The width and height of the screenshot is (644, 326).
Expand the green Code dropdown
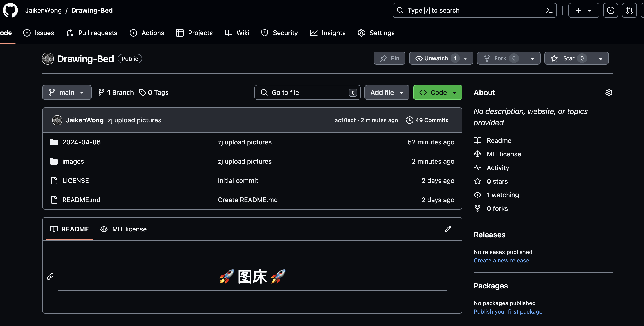point(437,92)
